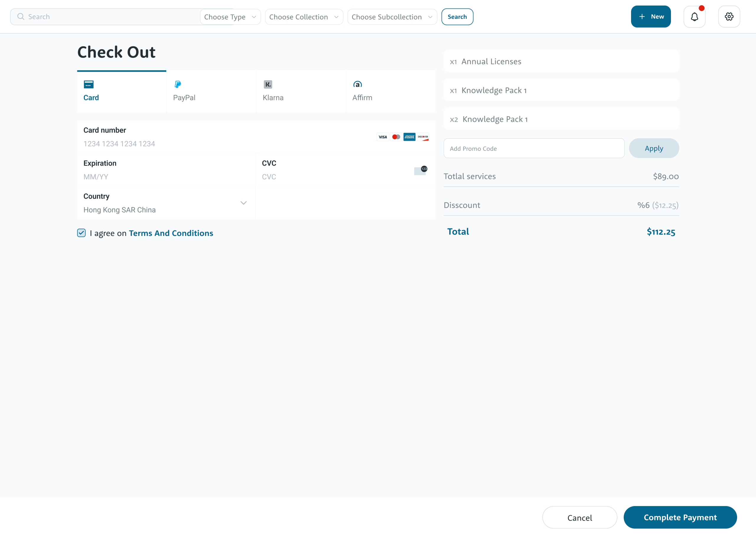Expand the Country selector chevron
Image resolution: width=756 pixels, height=537 pixels.
[x=244, y=203]
